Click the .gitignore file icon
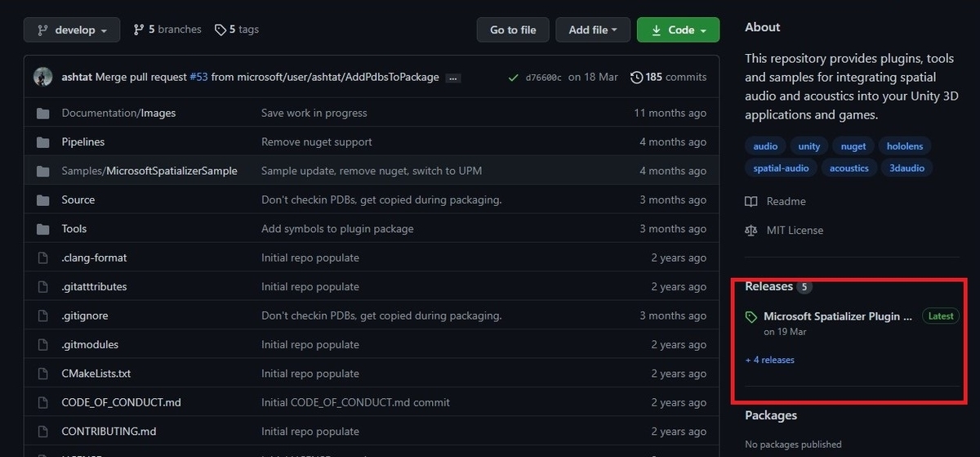 (43, 316)
